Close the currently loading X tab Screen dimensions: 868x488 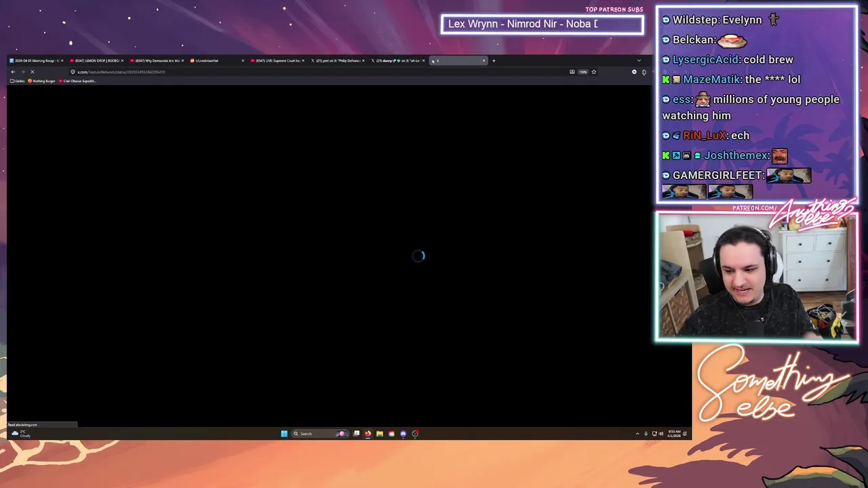pos(484,61)
